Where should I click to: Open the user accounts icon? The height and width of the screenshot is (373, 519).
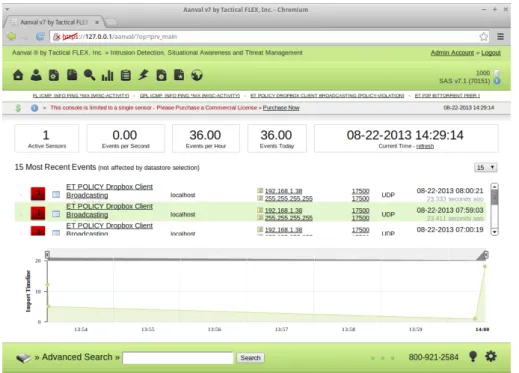click(x=36, y=75)
